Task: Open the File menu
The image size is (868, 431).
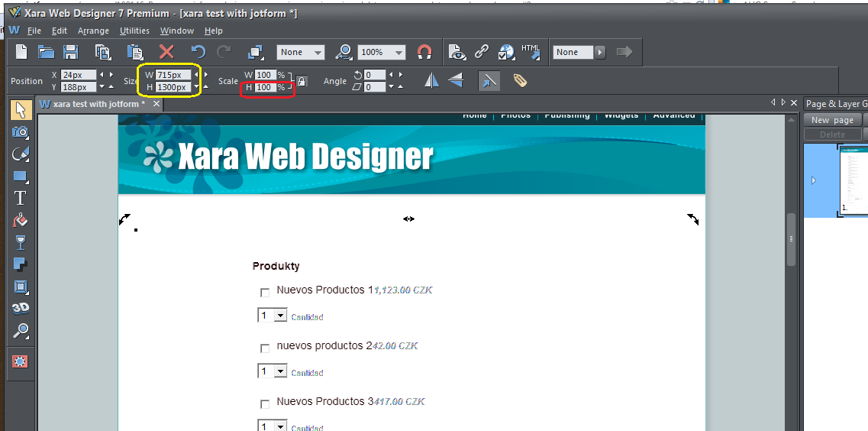Action: point(34,31)
